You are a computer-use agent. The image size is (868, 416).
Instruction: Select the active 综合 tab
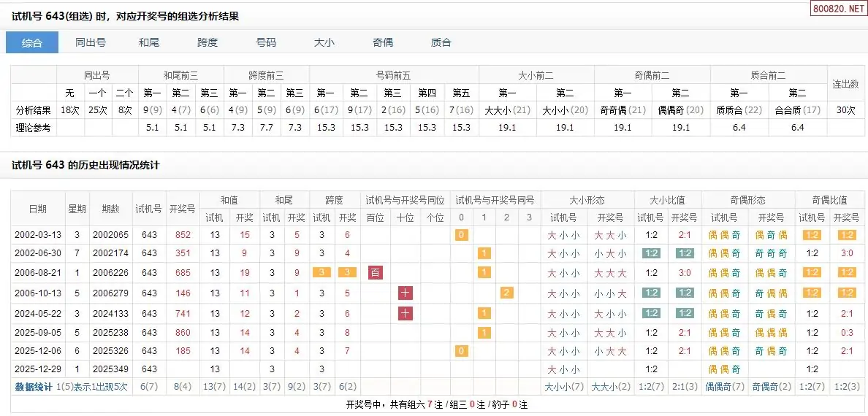[x=32, y=42]
